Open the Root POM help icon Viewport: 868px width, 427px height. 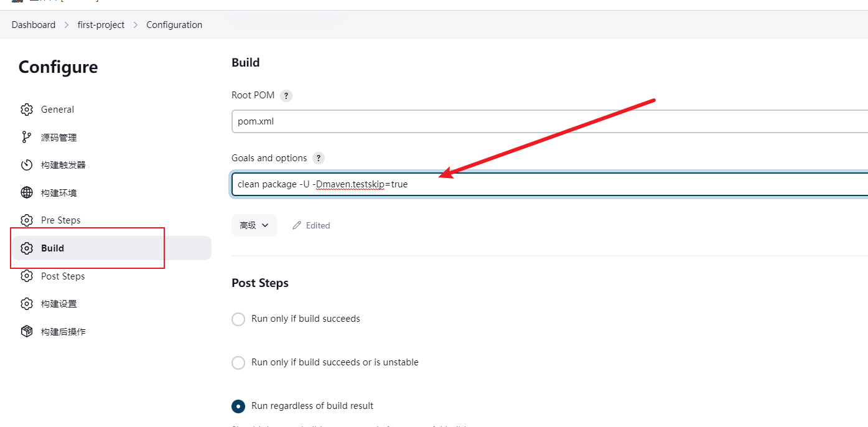286,96
